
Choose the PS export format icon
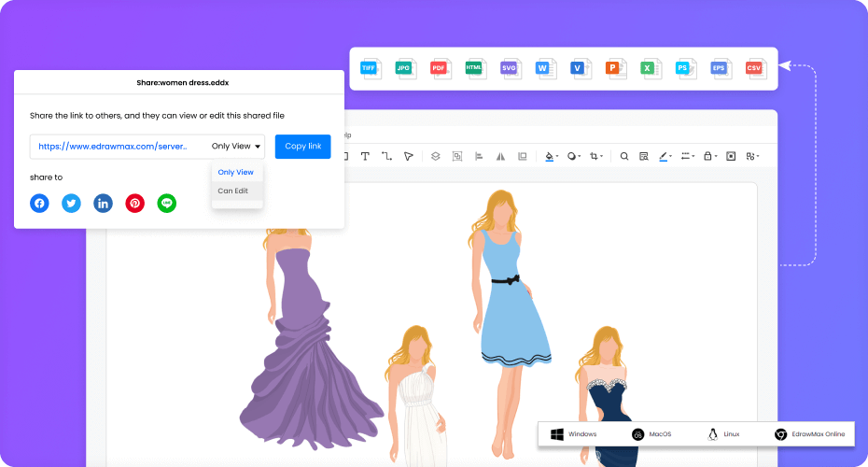pyautogui.click(x=686, y=69)
